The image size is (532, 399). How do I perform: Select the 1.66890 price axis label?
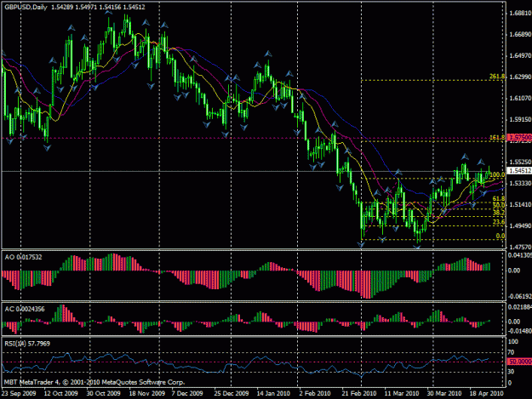(x=520, y=35)
